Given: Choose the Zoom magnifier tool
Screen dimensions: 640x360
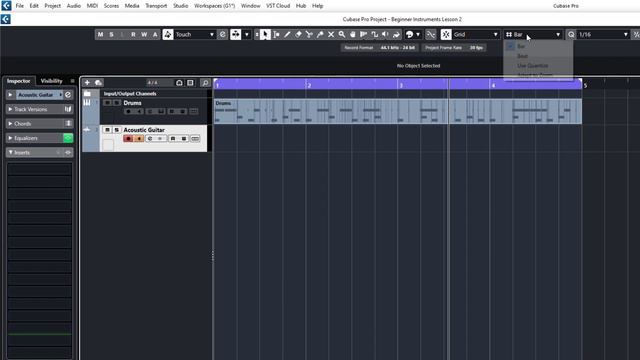Looking at the screenshot, I should pos(342,35).
